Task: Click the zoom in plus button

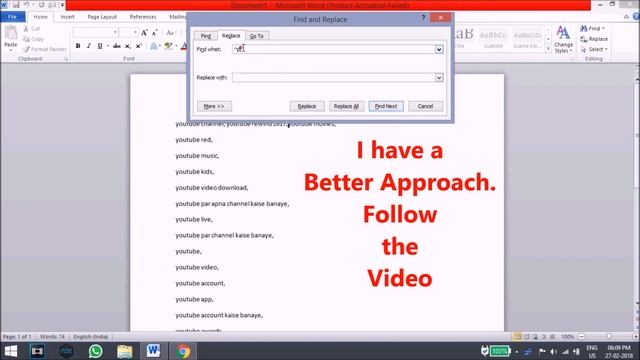Action: [636, 337]
